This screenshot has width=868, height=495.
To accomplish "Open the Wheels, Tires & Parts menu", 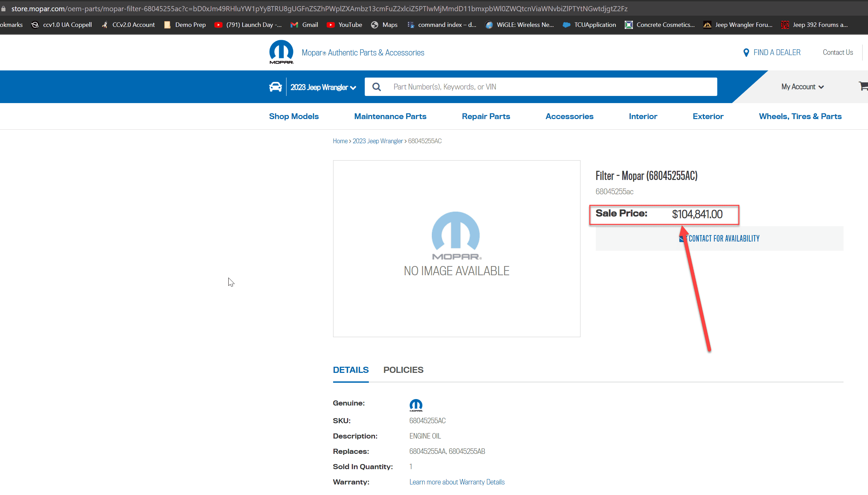I will point(800,116).
